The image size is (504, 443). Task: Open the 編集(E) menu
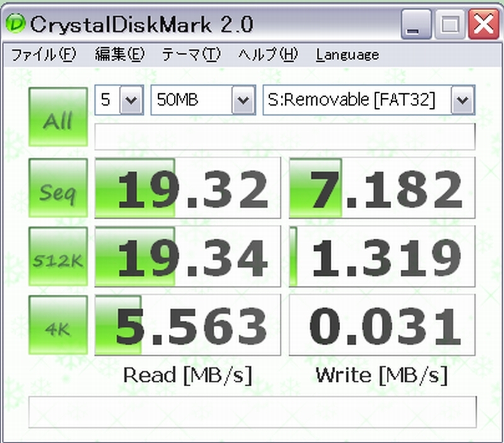click(120, 54)
